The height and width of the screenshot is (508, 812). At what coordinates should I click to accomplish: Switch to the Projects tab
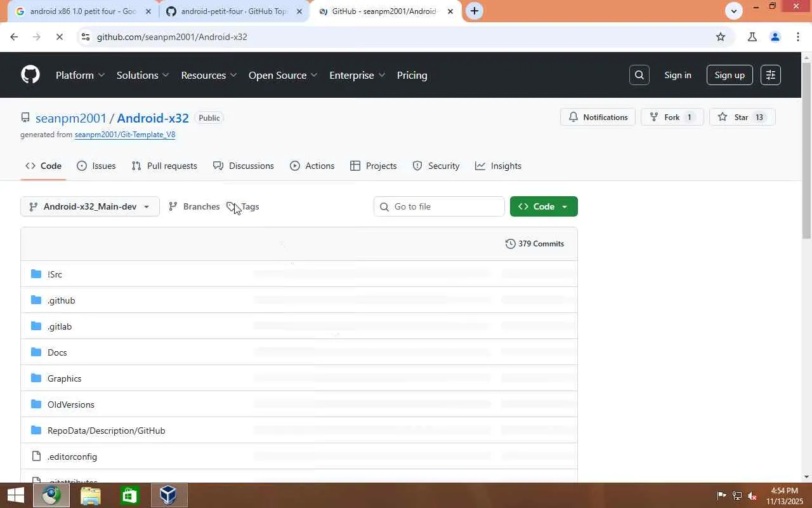click(374, 166)
